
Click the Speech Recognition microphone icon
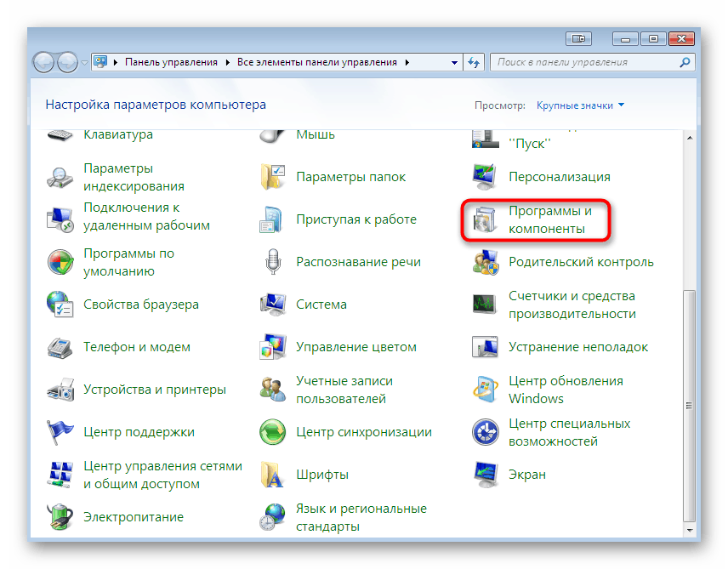(273, 262)
